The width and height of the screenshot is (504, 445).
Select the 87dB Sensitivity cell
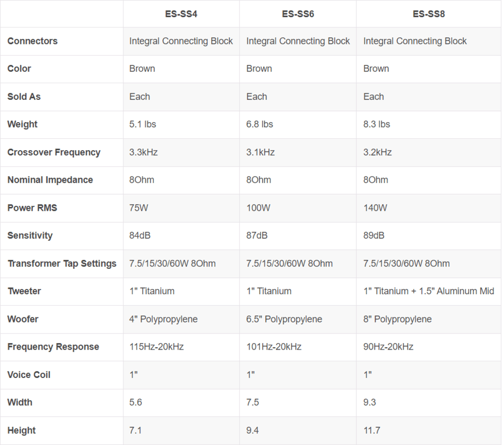click(x=257, y=236)
